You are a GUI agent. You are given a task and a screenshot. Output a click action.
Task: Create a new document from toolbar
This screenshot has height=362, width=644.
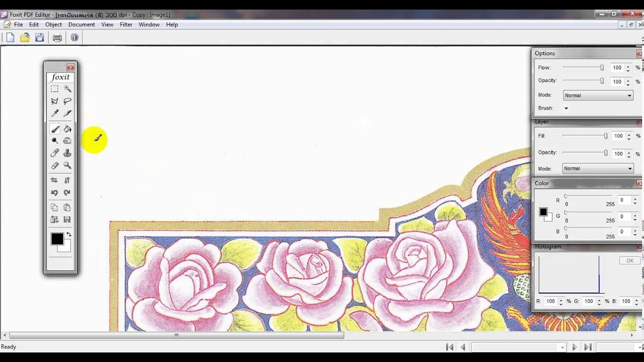coord(10,37)
